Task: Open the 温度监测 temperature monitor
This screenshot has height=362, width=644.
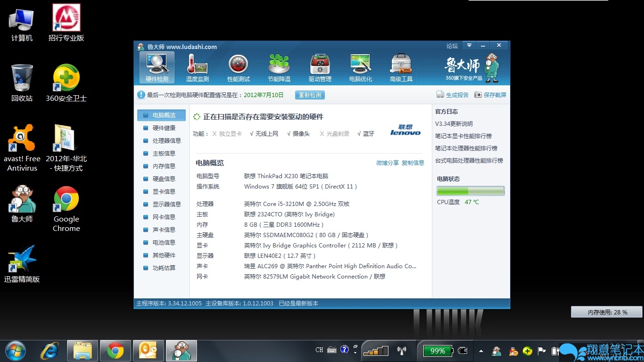Action: [197, 67]
